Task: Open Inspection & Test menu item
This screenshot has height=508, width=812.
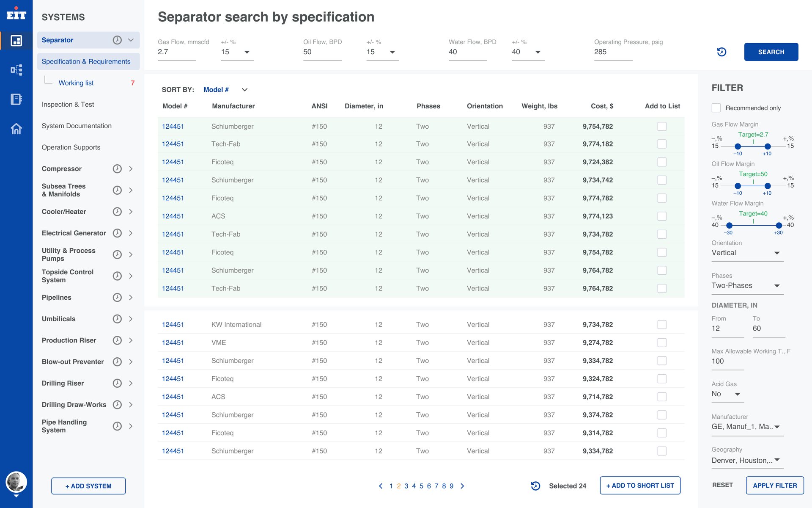Action: click(x=68, y=105)
